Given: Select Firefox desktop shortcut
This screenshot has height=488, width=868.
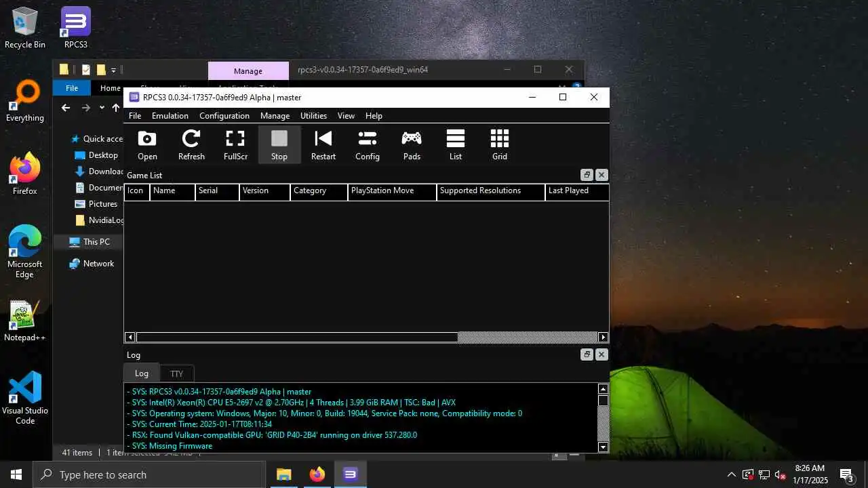Looking at the screenshot, I should pos(25,175).
